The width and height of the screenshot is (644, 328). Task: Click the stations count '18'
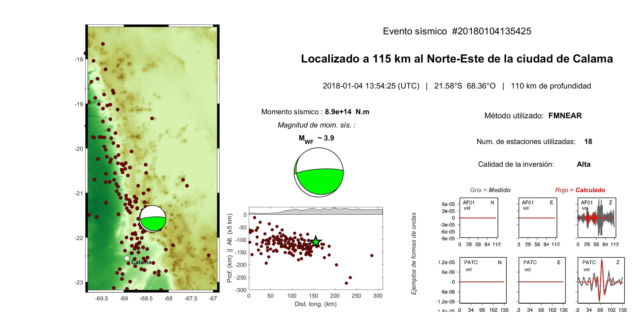tap(588, 142)
